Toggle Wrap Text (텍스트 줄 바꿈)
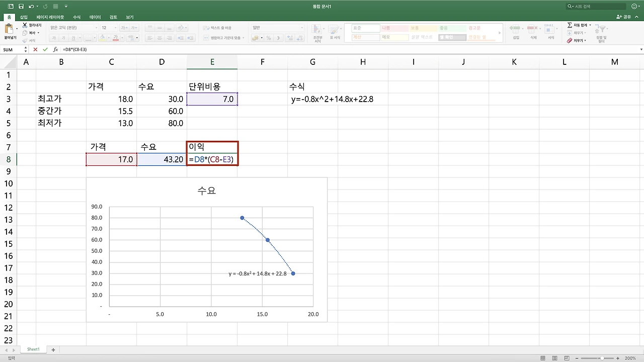 [218, 28]
